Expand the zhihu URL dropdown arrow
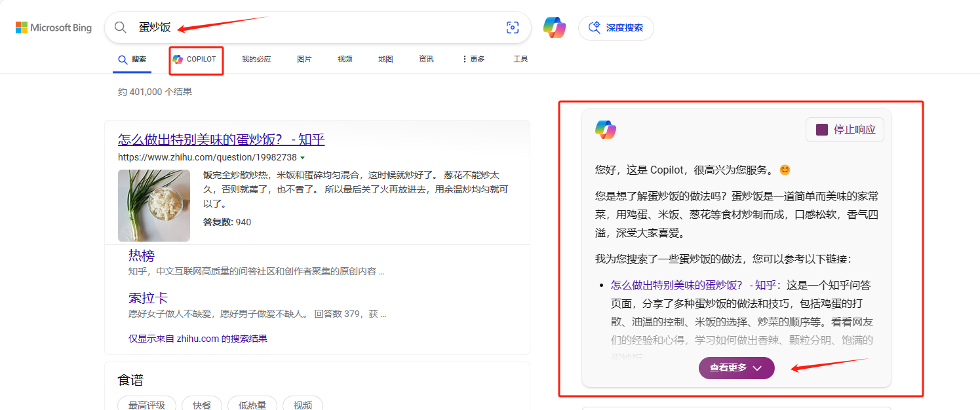980x410 pixels. (302, 158)
